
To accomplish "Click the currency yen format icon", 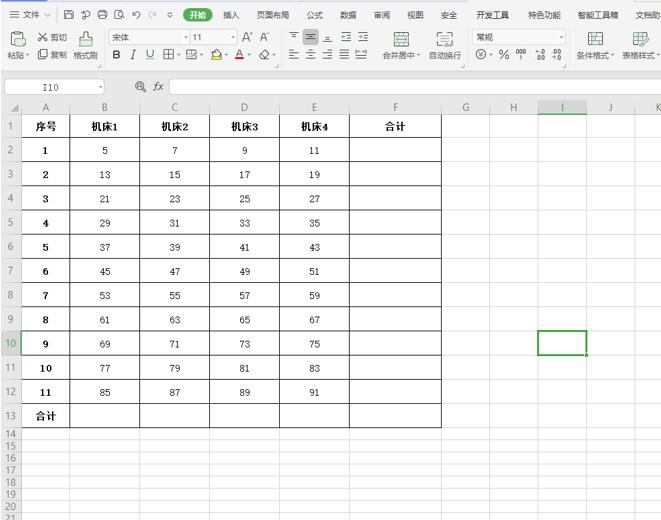I will (481, 54).
